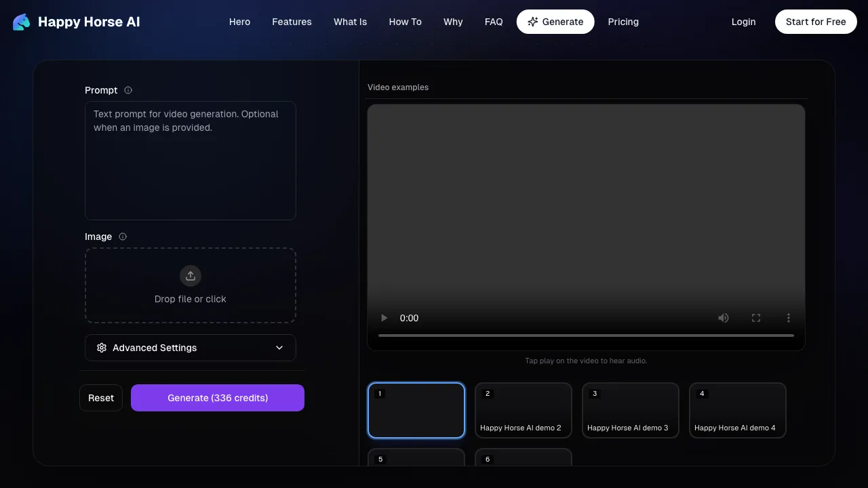868x488 pixels.
Task: Open the How To nav link
Action: 405,22
